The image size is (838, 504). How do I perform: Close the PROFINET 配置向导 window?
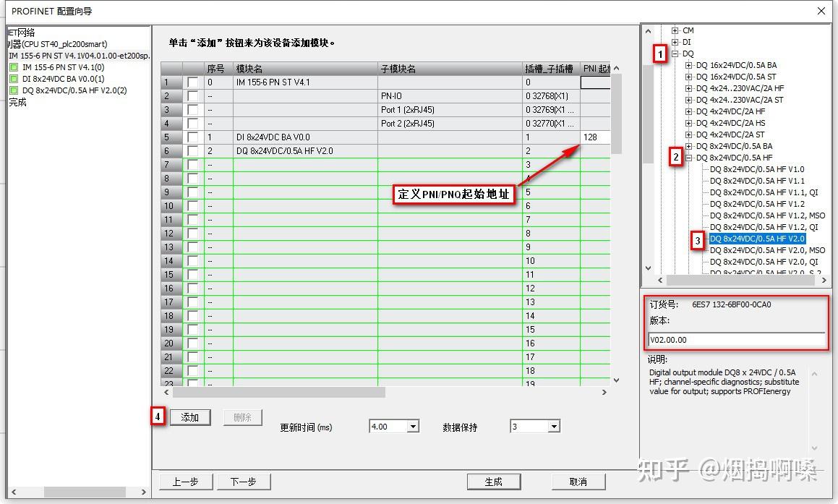coord(821,12)
